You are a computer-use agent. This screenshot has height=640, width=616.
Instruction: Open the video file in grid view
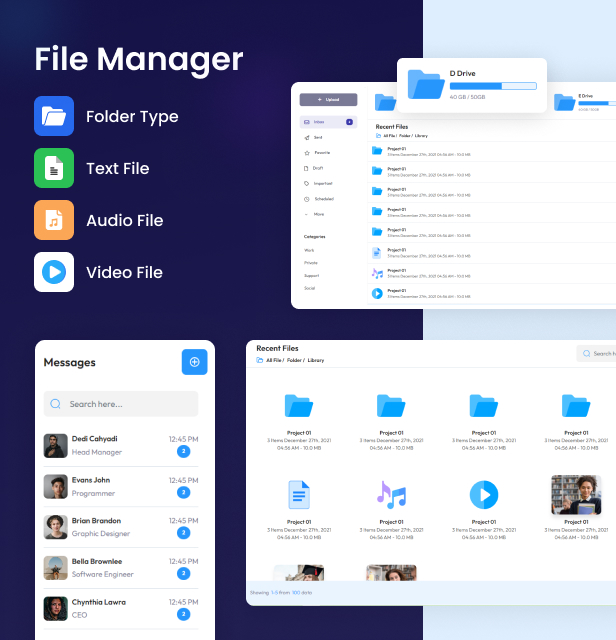[x=483, y=494]
